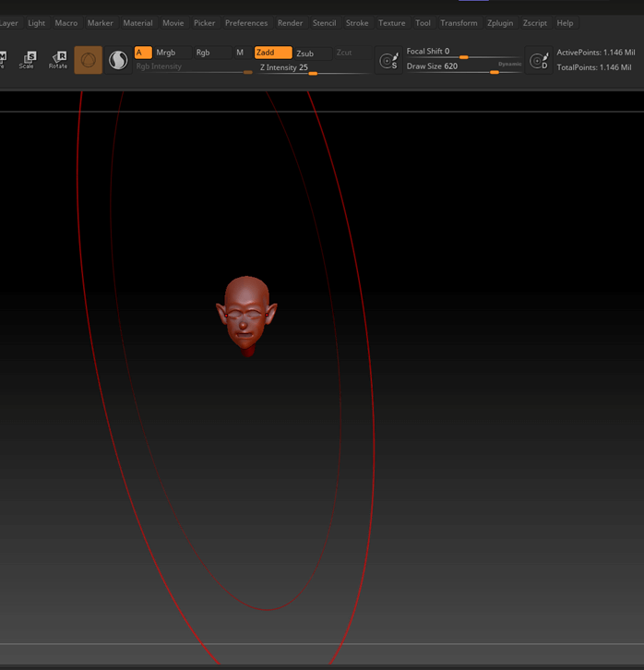Image resolution: width=644 pixels, height=670 pixels.
Task: Click the orange sphere material icon
Action: point(89,60)
